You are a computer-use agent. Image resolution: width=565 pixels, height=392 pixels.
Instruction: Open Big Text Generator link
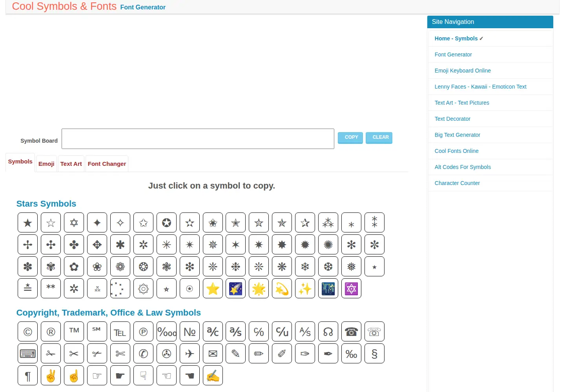pyautogui.click(x=457, y=135)
